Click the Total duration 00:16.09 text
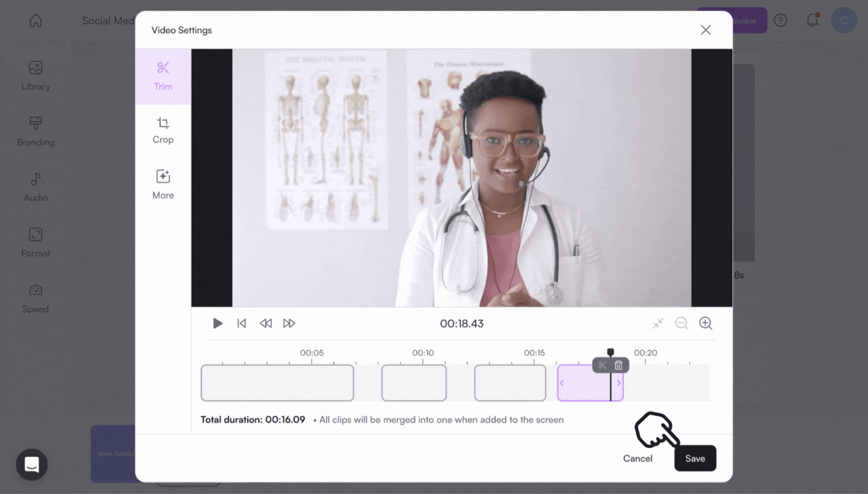The width and height of the screenshot is (868, 494). coord(253,419)
